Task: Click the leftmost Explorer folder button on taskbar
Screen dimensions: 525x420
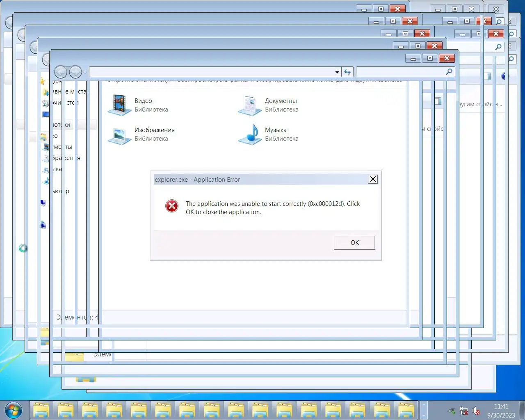Action: pos(41,410)
